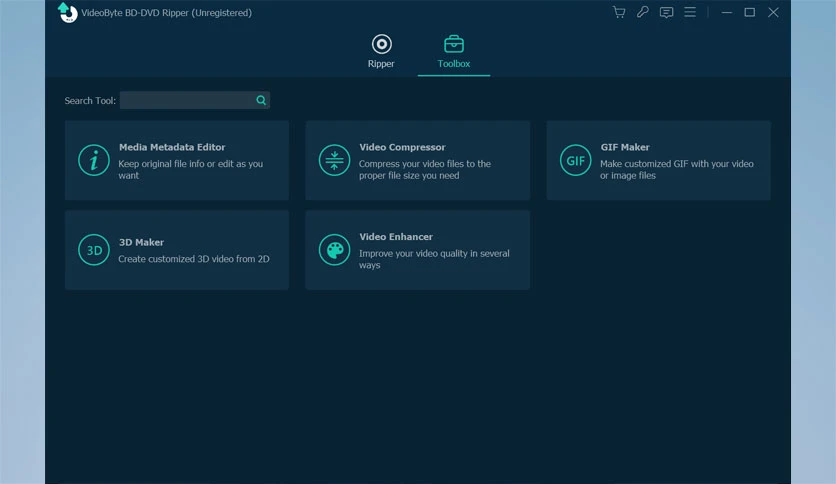Open Video Compressor title
The image size is (836, 484).
tap(402, 147)
